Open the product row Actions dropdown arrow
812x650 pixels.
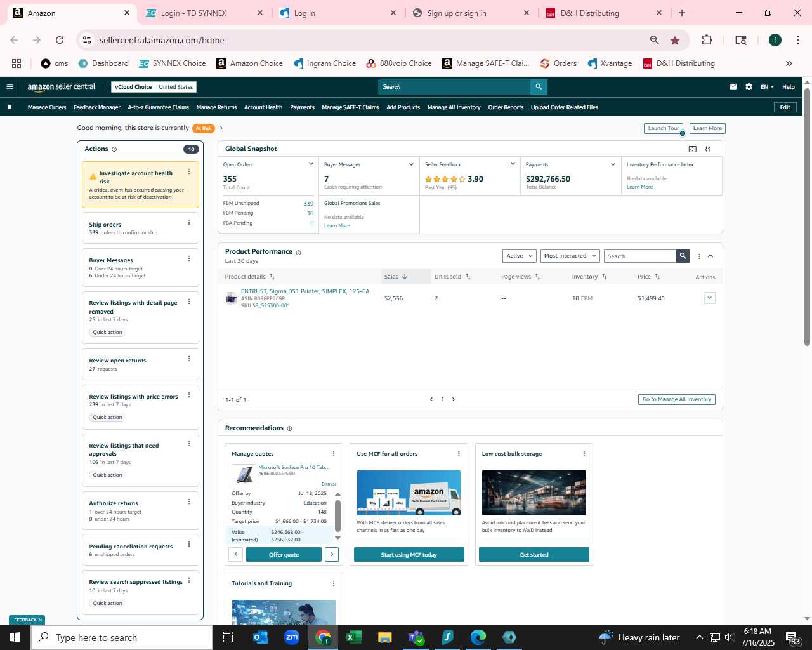pos(709,298)
